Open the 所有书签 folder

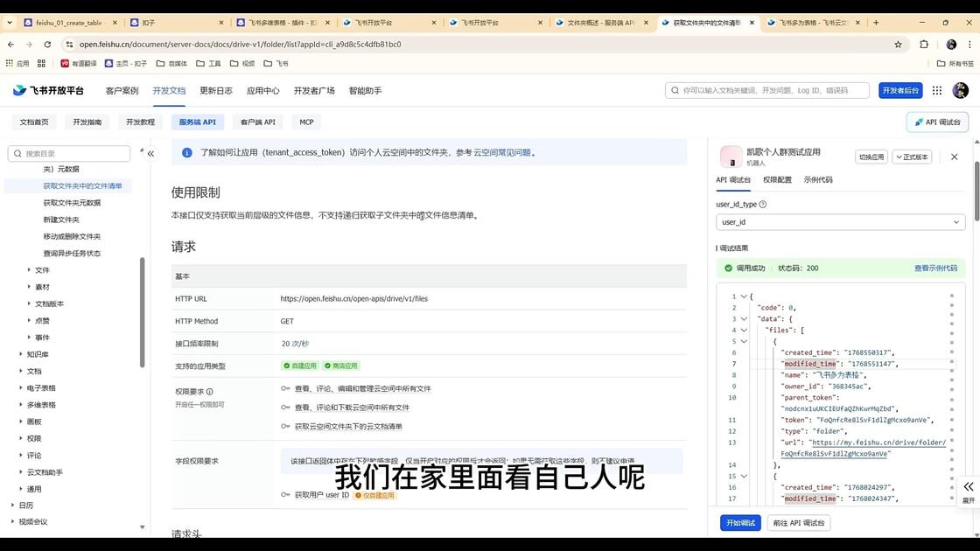tap(955, 64)
